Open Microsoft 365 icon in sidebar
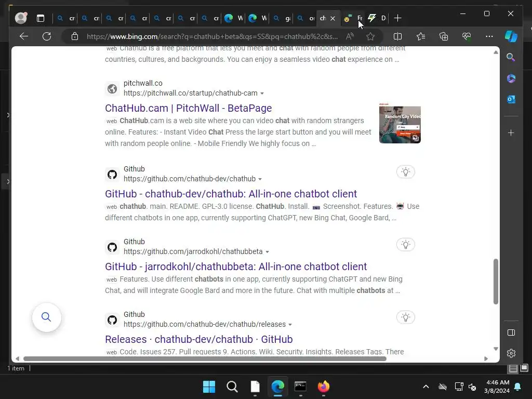Image resolution: width=532 pixels, height=399 pixels. coord(511,78)
